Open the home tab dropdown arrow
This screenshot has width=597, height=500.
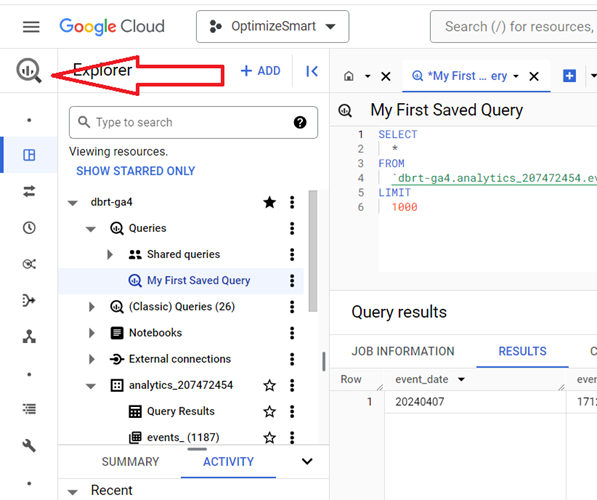click(x=367, y=77)
